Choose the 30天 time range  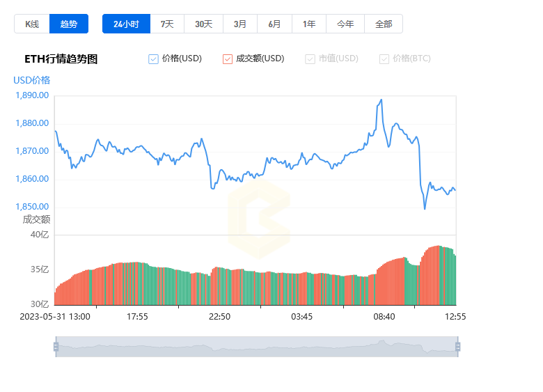coord(203,24)
